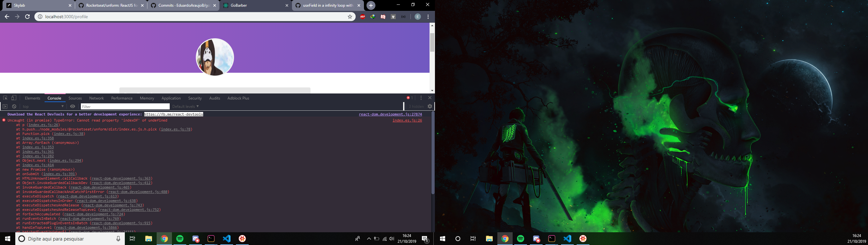Open DevTools customize three-dot menu
This screenshot has width=868, height=245.
[x=421, y=98]
